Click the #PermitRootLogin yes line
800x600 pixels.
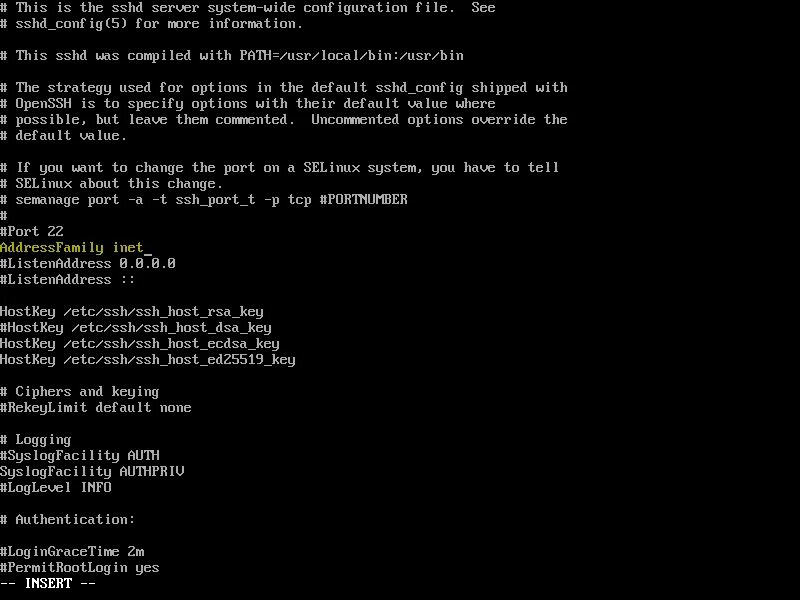click(x=80, y=567)
